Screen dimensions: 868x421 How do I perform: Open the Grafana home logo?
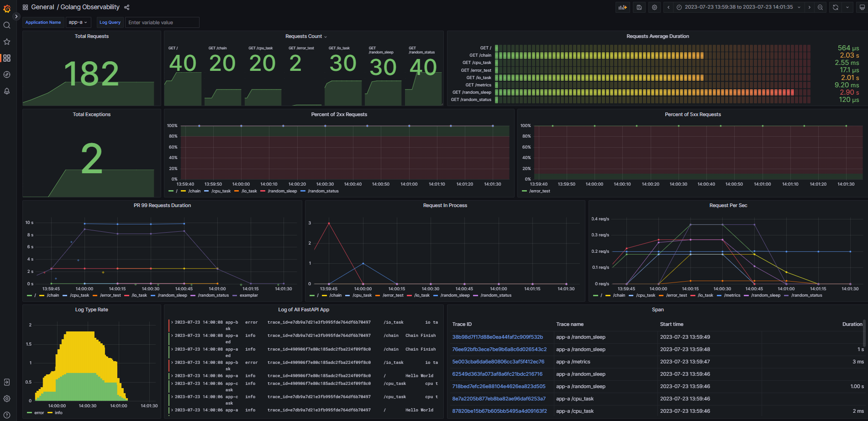coord(7,8)
